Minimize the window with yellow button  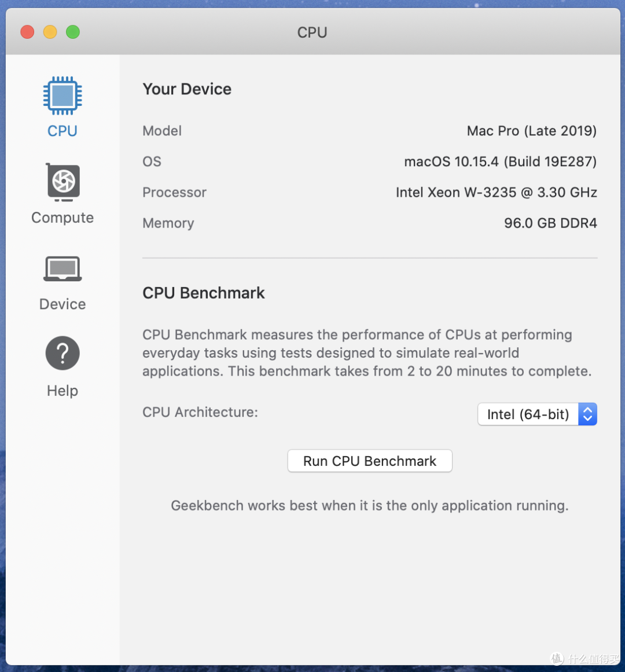(50, 32)
